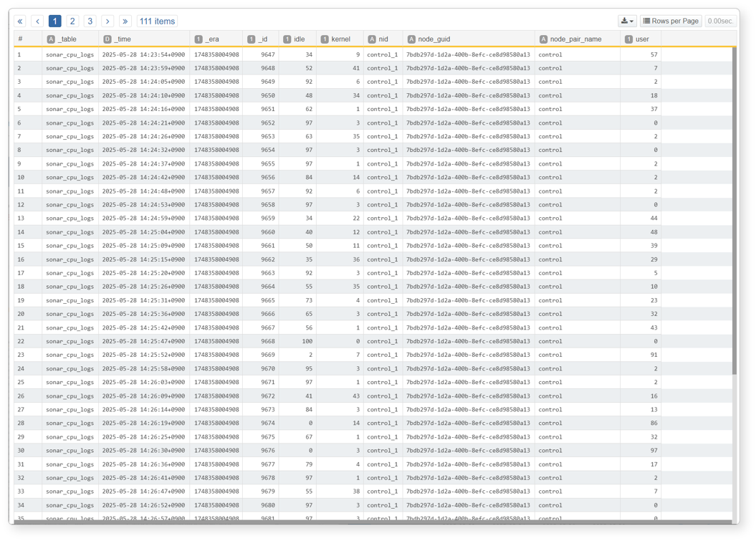Select the _id cell 9678
Viewport: 756px width, 541px height.
[x=261, y=478]
